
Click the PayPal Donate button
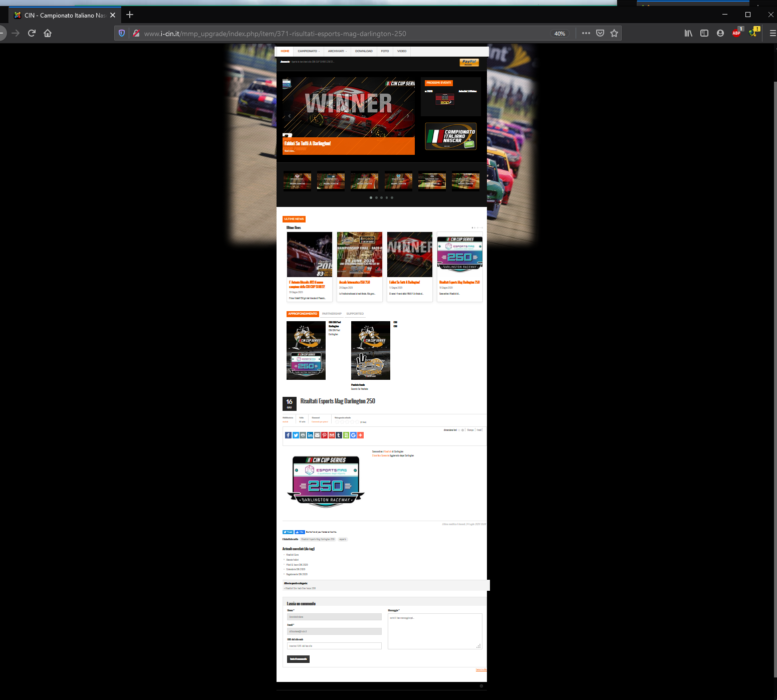[x=469, y=63]
